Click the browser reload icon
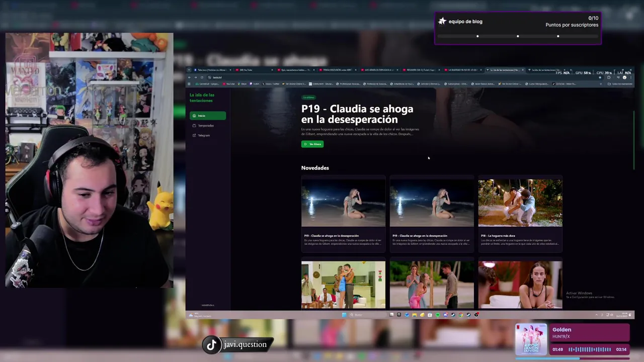The height and width of the screenshot is (362, 644). pyautogui.click(x=202, y=77)
